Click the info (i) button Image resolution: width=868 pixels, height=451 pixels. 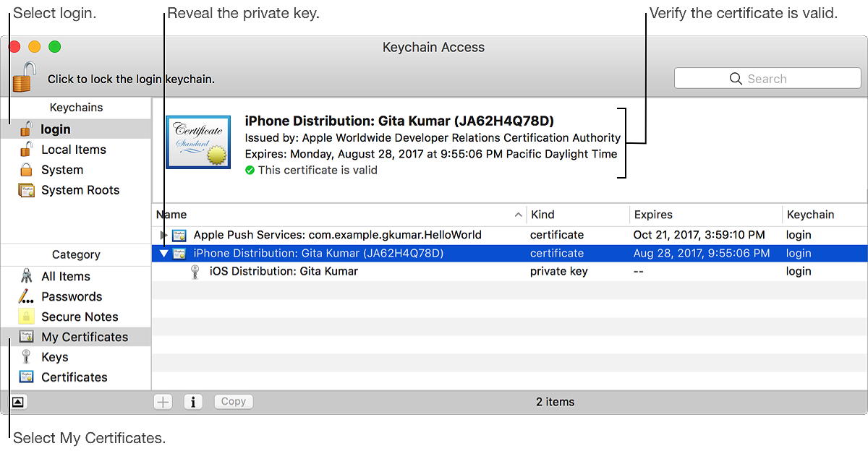[193, 402]
